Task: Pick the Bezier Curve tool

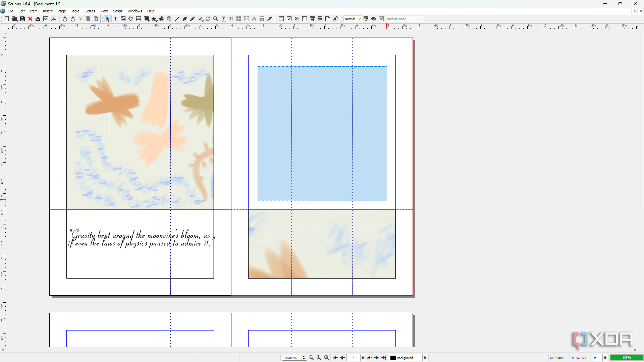Action: [x=185, y=19]
